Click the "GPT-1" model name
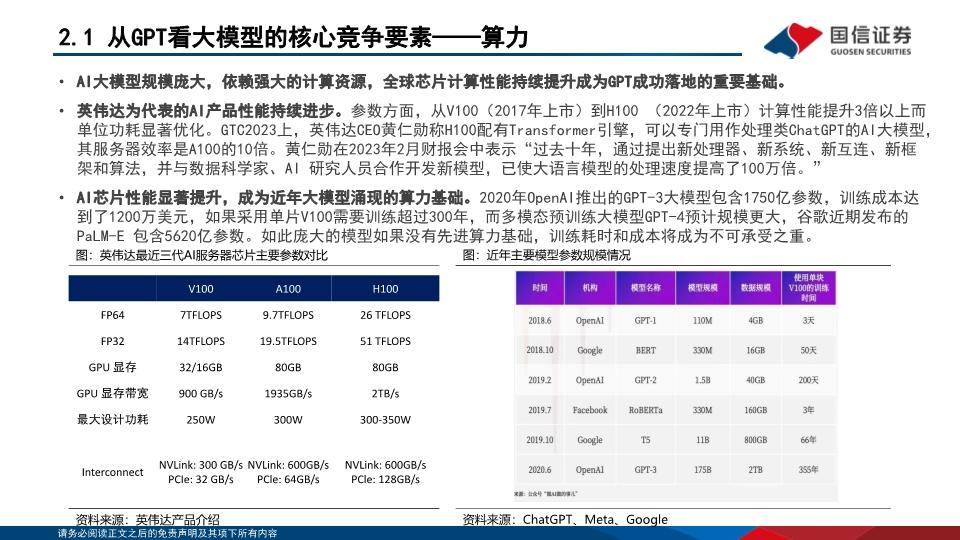 click(x=645, y=321)
